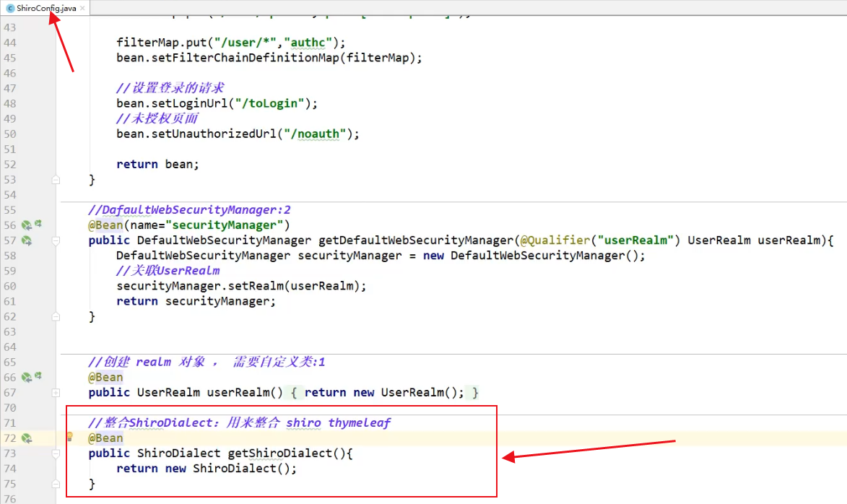Click 'return securityManager;' on line 61

click(196, 301)
